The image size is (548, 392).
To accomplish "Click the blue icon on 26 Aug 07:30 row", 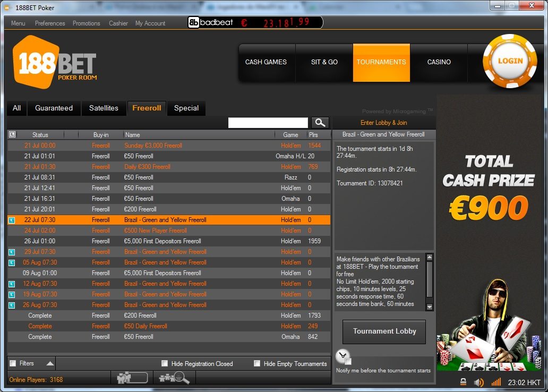I will (12, 305).
